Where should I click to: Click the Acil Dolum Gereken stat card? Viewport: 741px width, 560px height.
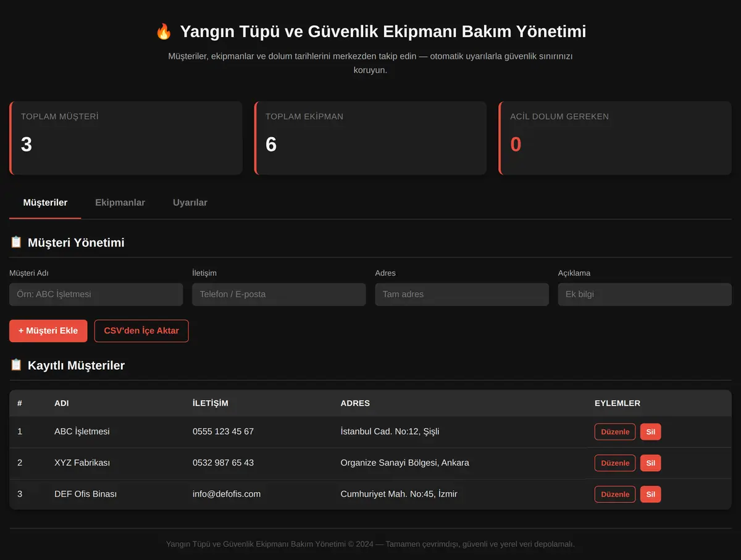pos(615,138)
